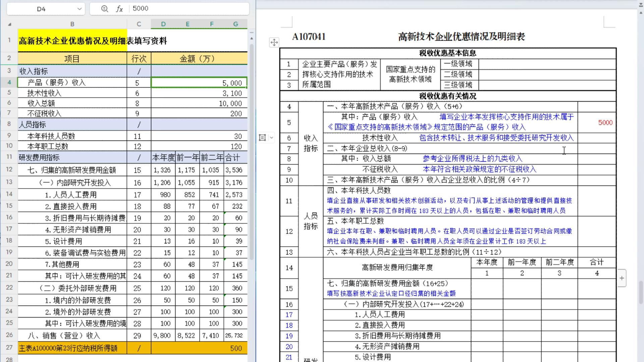
Task: Expand the paragraph layout dropdown chevron
Action: pyautogui.click(x=271, y=137)
